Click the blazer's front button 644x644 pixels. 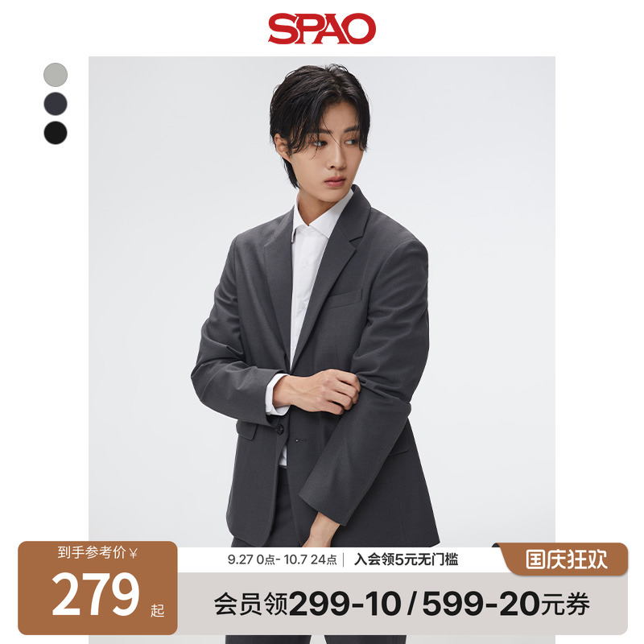pyautogui.click(x=279, y=430)
